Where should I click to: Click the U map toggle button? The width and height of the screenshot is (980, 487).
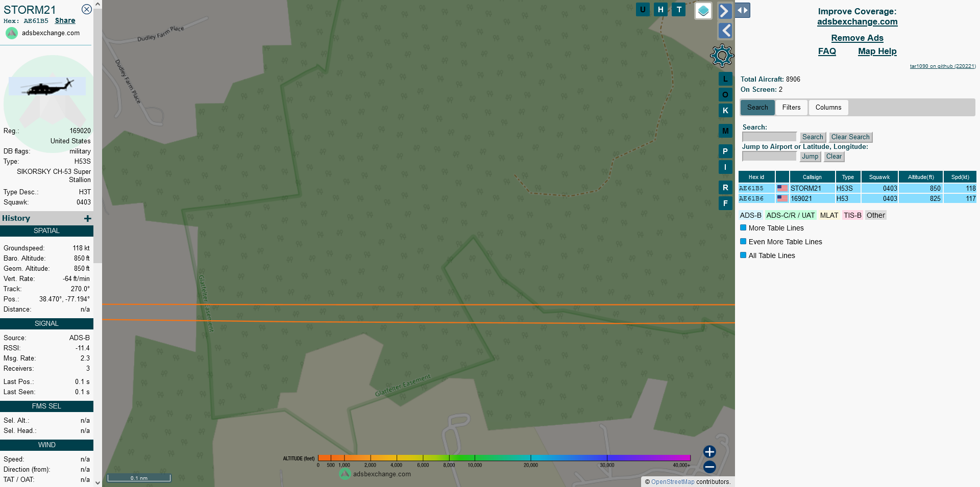coord(643,9)
